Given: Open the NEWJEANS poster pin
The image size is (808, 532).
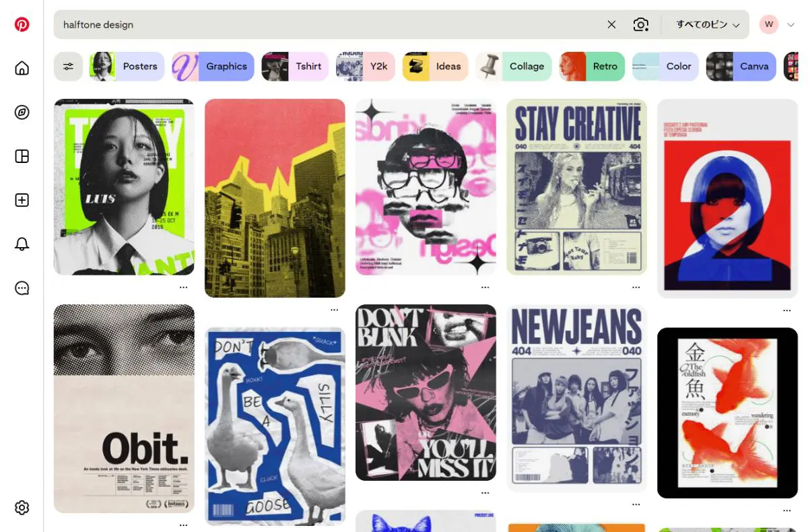Looking at the screenshot, I should 576,398.
